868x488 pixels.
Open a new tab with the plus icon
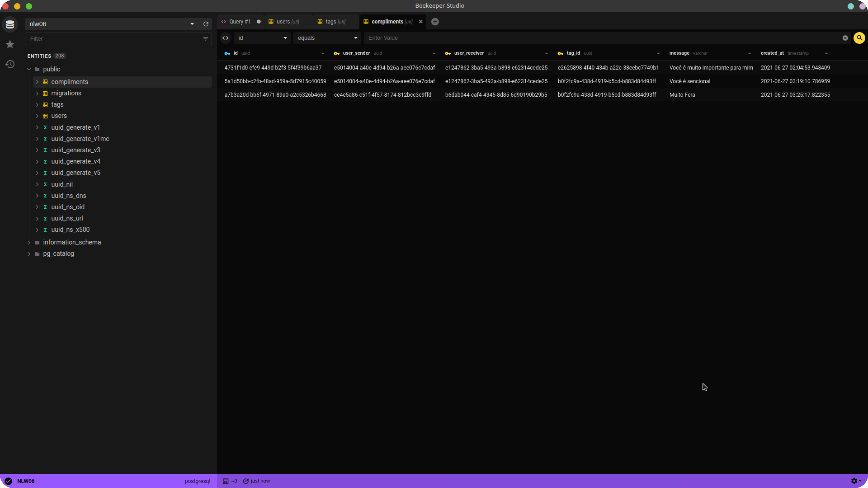435,21
